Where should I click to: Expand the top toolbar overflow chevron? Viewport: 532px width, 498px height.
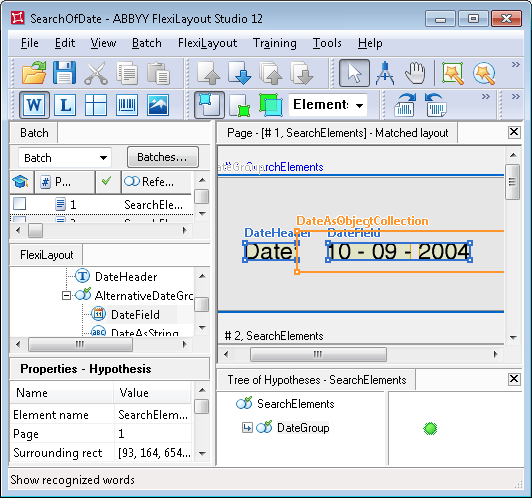pyautogui.click(x=516, y=64)
